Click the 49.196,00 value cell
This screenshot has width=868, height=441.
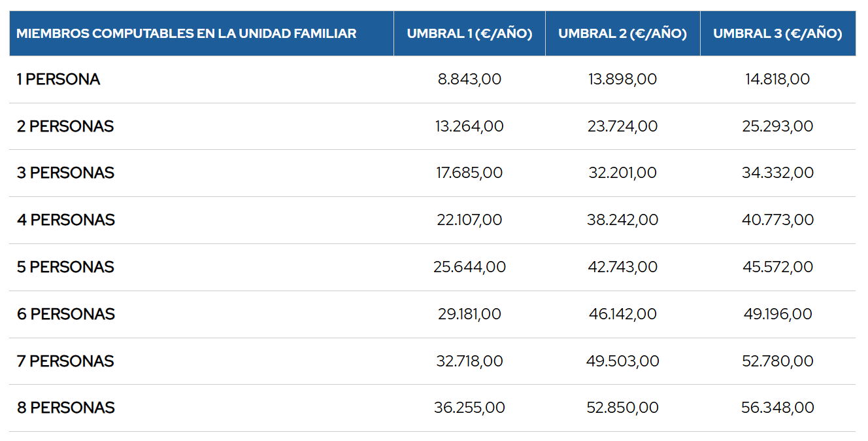[x=777, y=314]
